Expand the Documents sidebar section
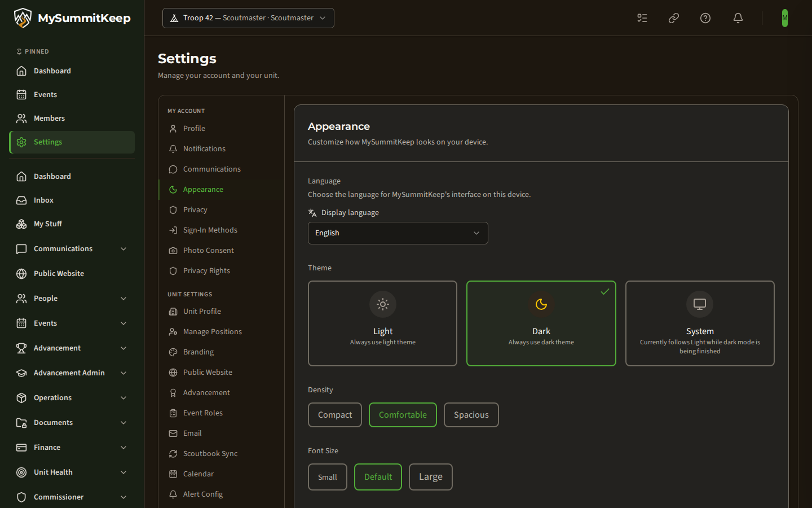812x508 pixels. [72, 423]
